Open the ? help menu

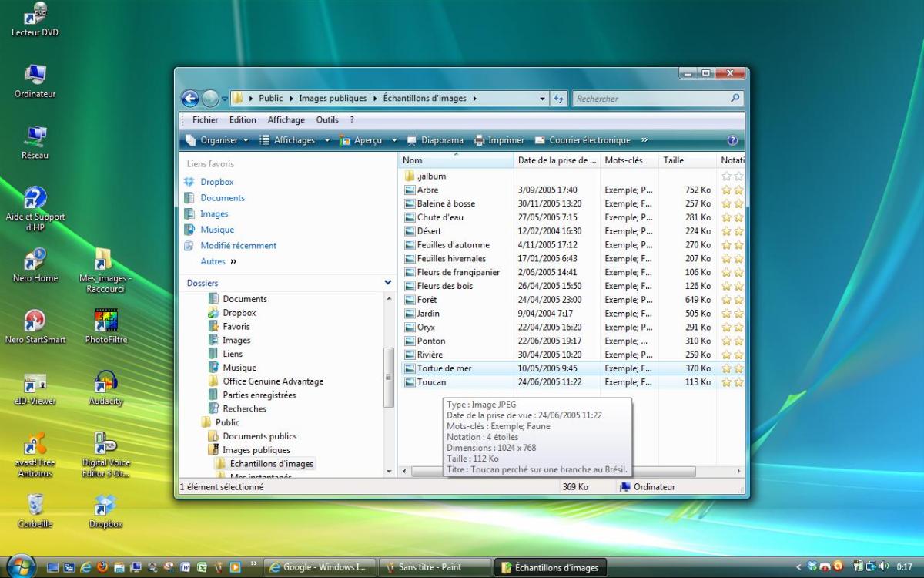pos(352,120)
